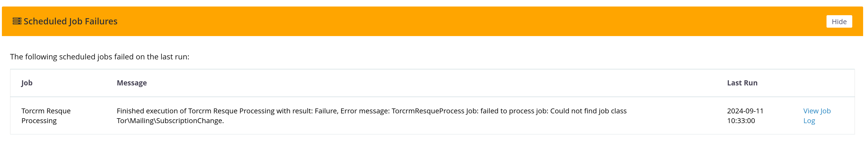The width and height of the screenshot is (868, 144).
Task: Click the Message column header
Action: (x=132, y=83)
